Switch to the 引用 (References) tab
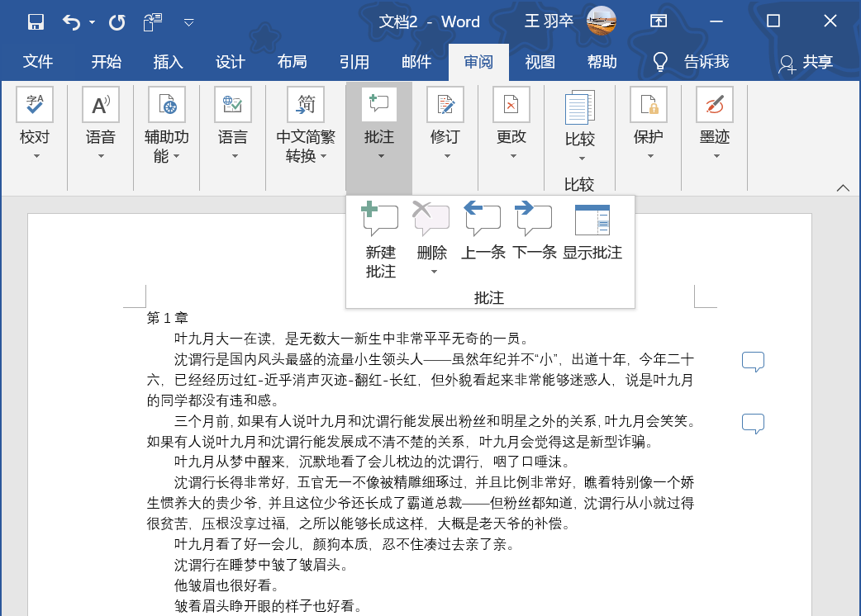 (x=354, y=61)
